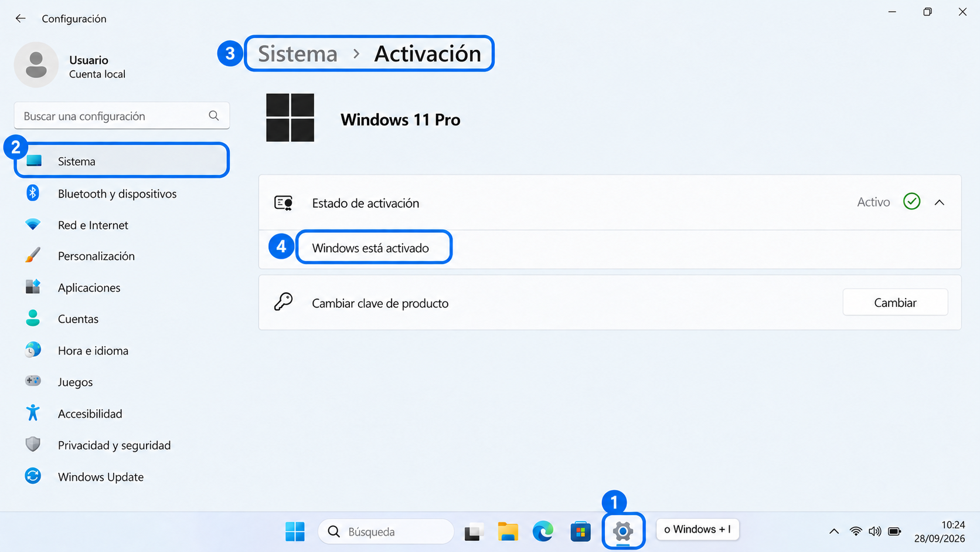Click the Bluetooth y dispositivos icon
Viewport: 980px width, 552px height.
(33, 193)
